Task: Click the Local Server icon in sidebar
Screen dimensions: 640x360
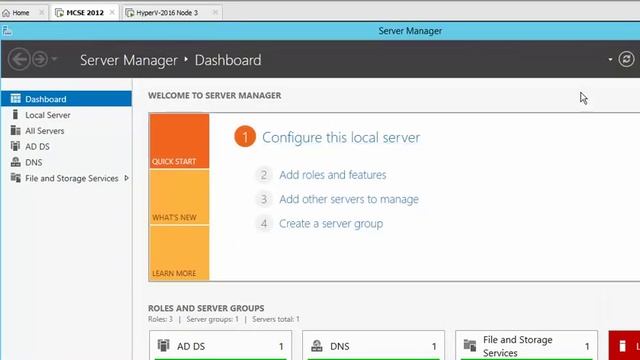Action: (16, 115)
